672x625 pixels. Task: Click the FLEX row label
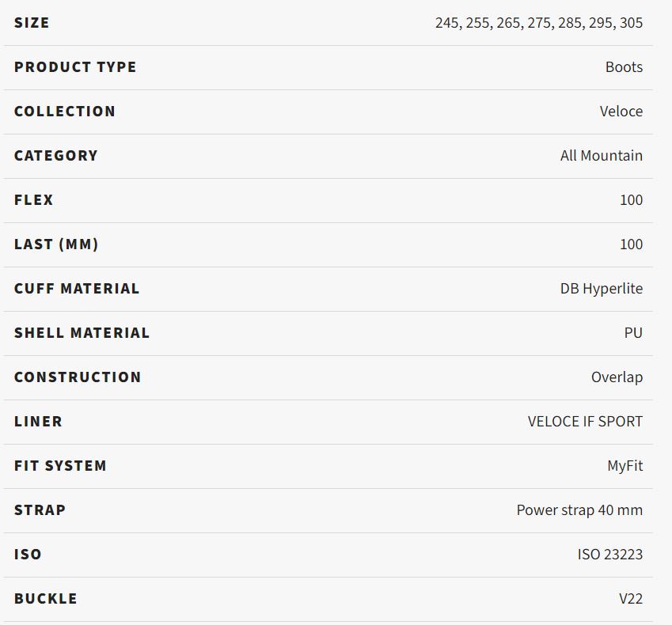tap(33, 200)
